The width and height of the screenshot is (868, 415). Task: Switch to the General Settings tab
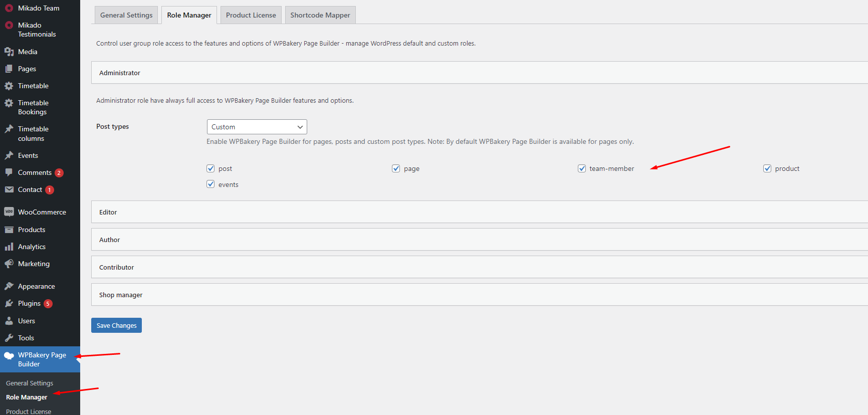point(126,15)
